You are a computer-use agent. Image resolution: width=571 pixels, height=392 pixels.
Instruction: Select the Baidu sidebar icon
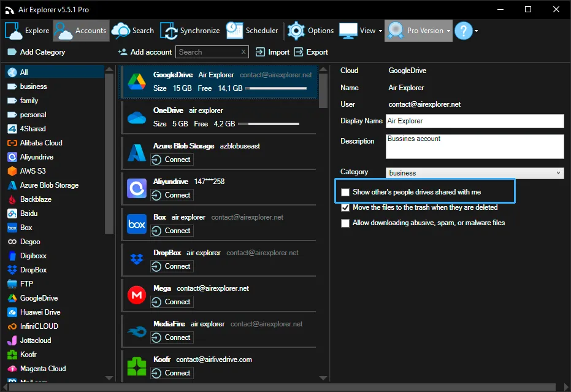click(x=12, y=213)
